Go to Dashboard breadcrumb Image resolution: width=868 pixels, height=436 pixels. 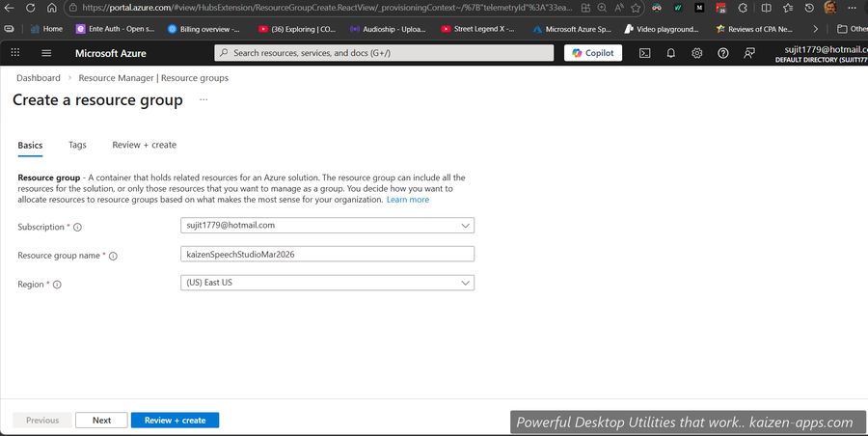(39, 78)
